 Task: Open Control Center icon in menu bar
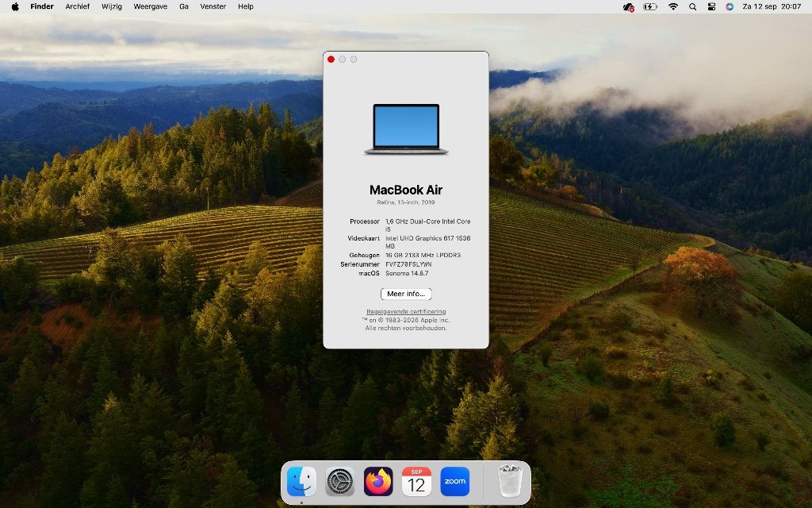click(x=711, y=6)
